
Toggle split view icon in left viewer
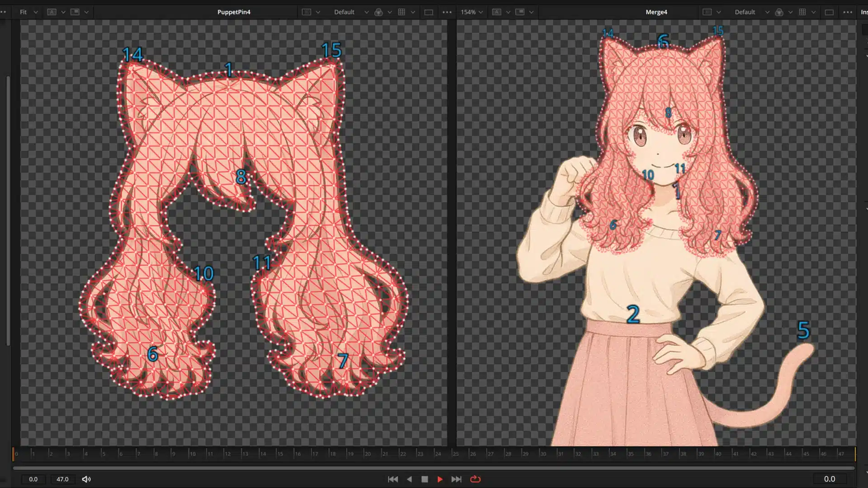tap(75, 12)
